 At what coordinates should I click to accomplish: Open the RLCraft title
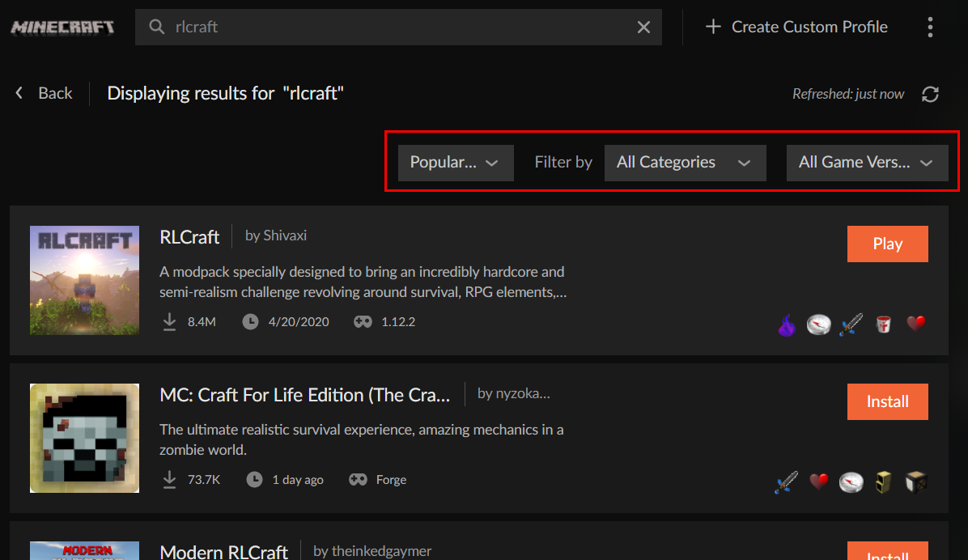189,237
